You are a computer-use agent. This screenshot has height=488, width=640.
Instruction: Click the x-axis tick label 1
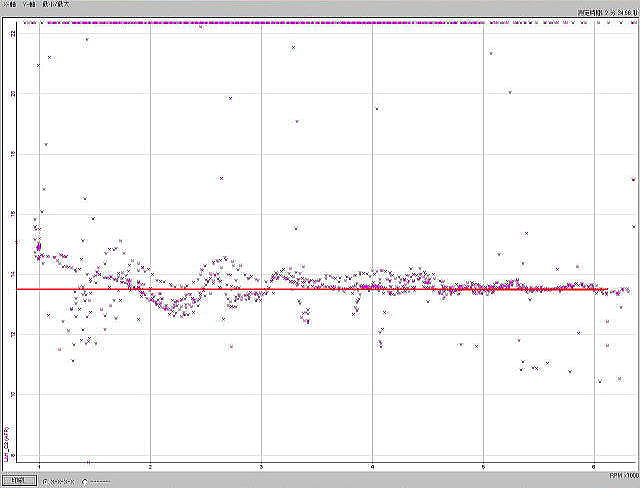(x=39, y=467)
